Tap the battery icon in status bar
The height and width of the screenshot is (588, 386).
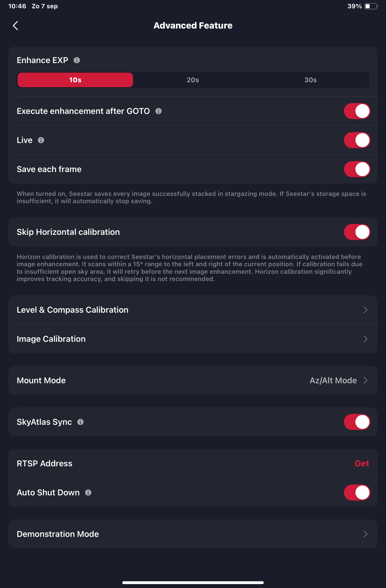(x=371, y=6)
